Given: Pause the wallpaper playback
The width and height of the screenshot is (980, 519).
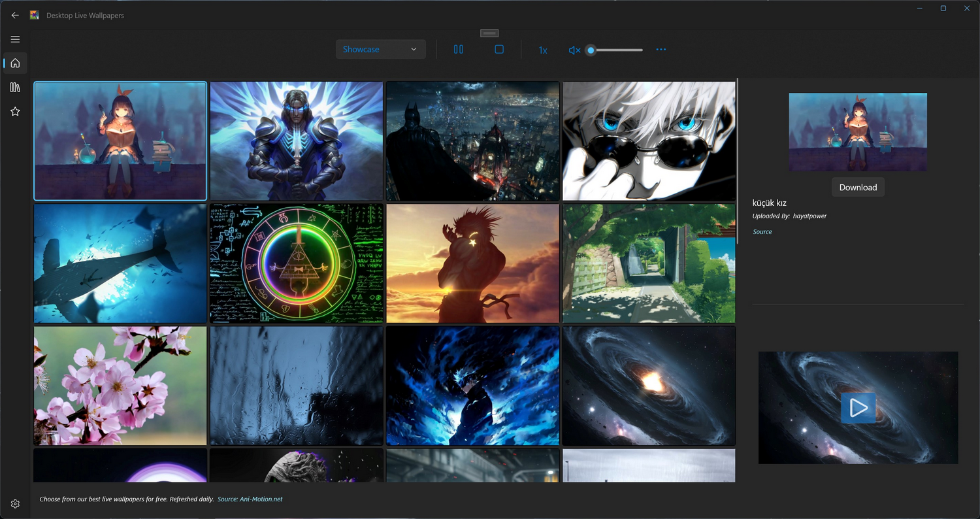Looking at the screenshot, I should pyautogui.click(x=459, y=50).
